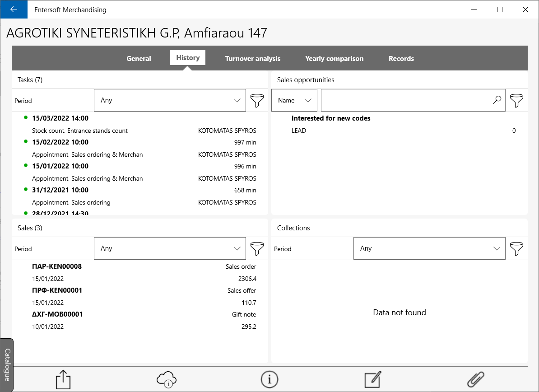Open the Sales section filter funnel

tap(257, 248)
